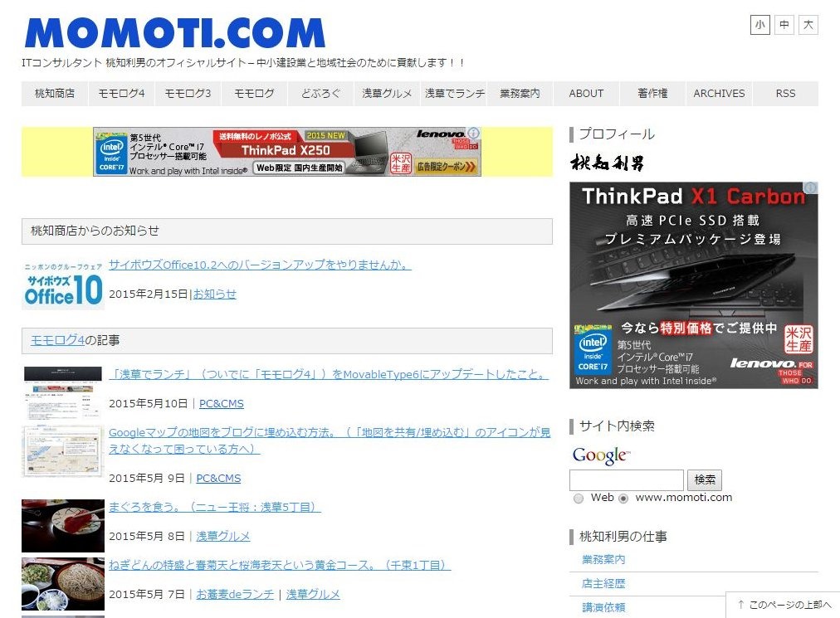This screenshot has width=840, height=618.
Task: Open 浅草グルメ category for May 7 post
Action: (x=313, y=594)
